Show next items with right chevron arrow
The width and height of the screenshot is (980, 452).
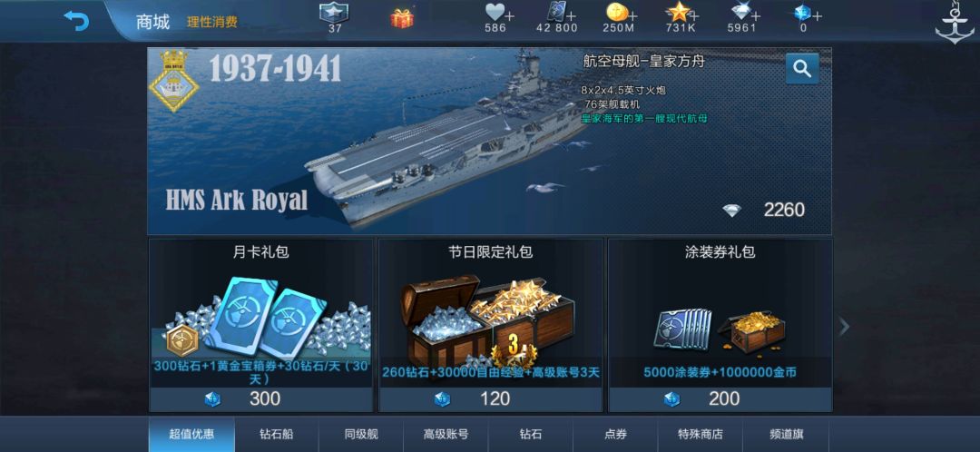click(x=844, y=326)
